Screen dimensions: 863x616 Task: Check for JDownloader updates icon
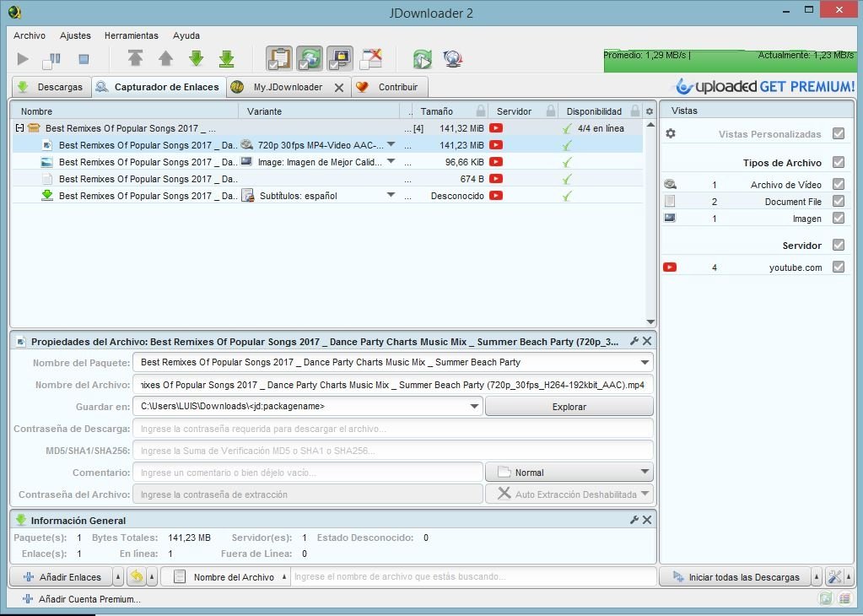(423, 59)
